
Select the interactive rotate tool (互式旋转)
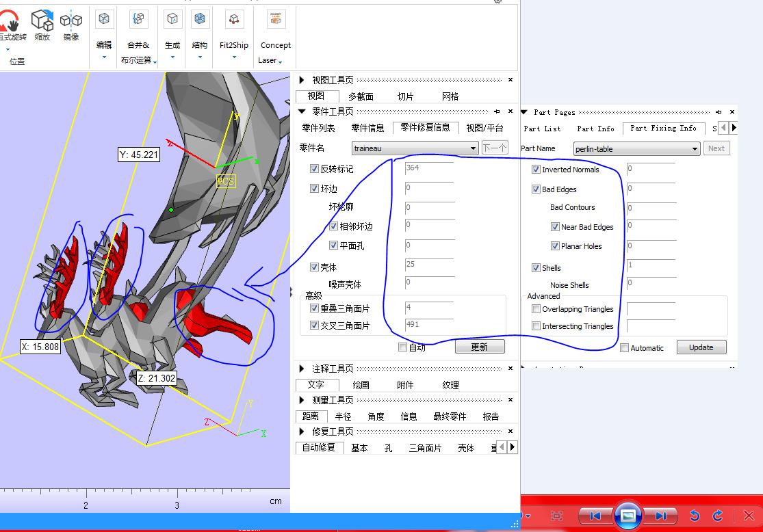click(x=10, y=21)
